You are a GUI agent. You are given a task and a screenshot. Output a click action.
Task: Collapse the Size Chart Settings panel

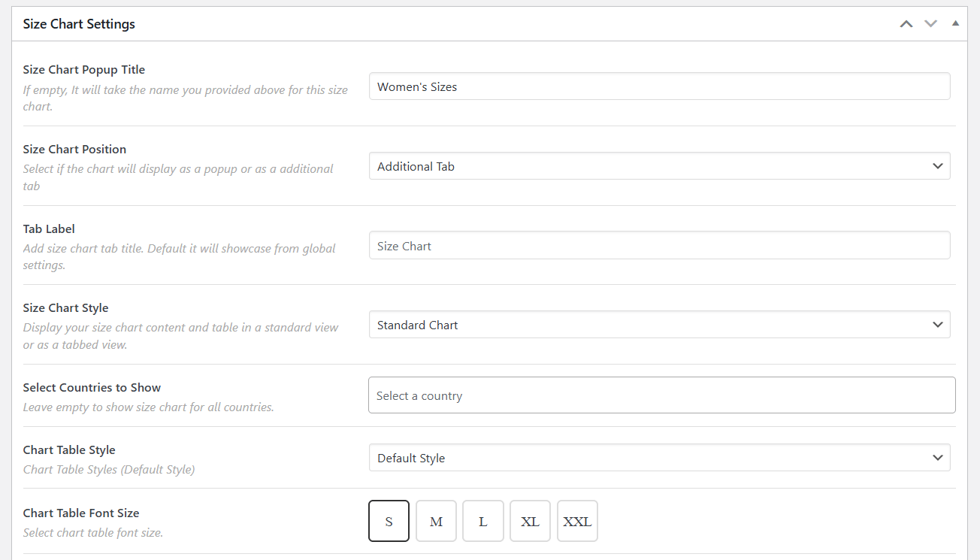(955, 23)
